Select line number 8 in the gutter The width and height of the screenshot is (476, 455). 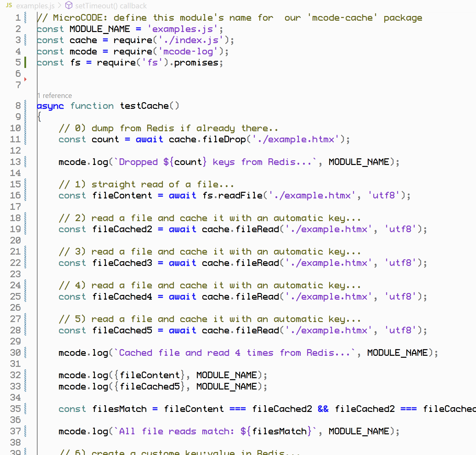pos(18,106)
